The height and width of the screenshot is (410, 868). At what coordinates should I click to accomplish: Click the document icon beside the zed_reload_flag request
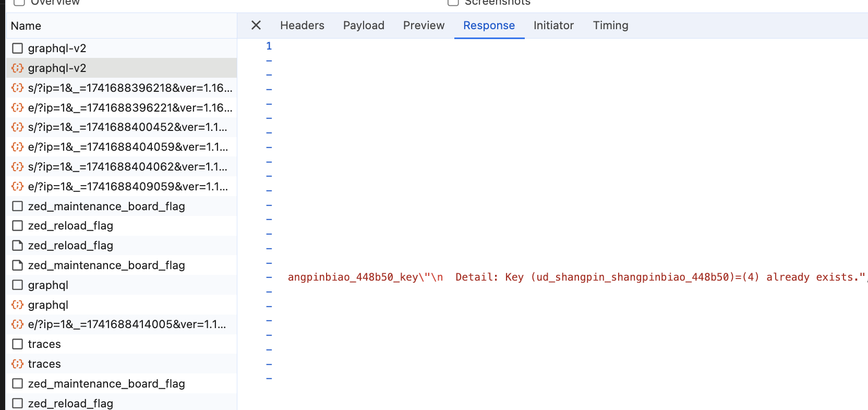17,245
